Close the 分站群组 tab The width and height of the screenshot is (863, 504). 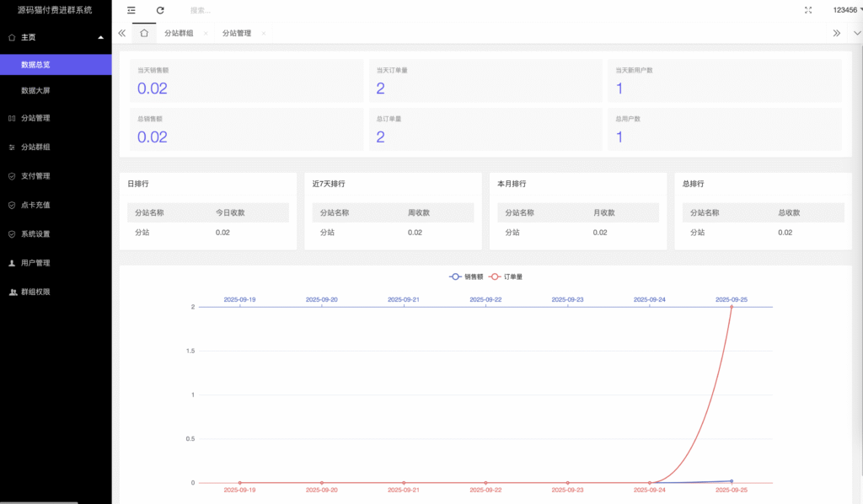pos(206,34)
